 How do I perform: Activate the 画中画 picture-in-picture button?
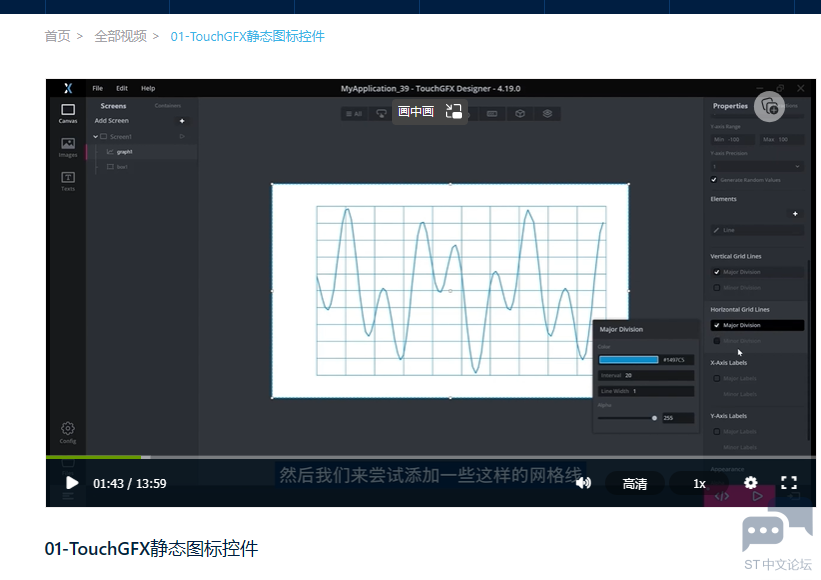click(429, 111)
